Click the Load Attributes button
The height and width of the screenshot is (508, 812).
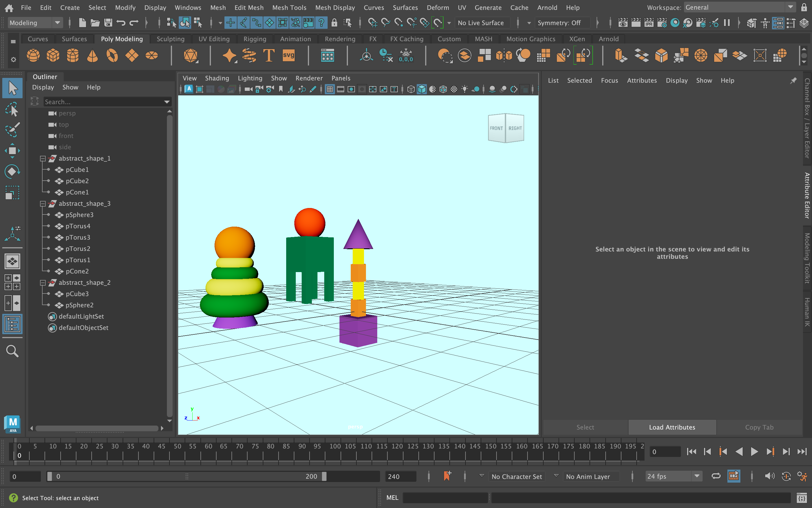(672, 427)
